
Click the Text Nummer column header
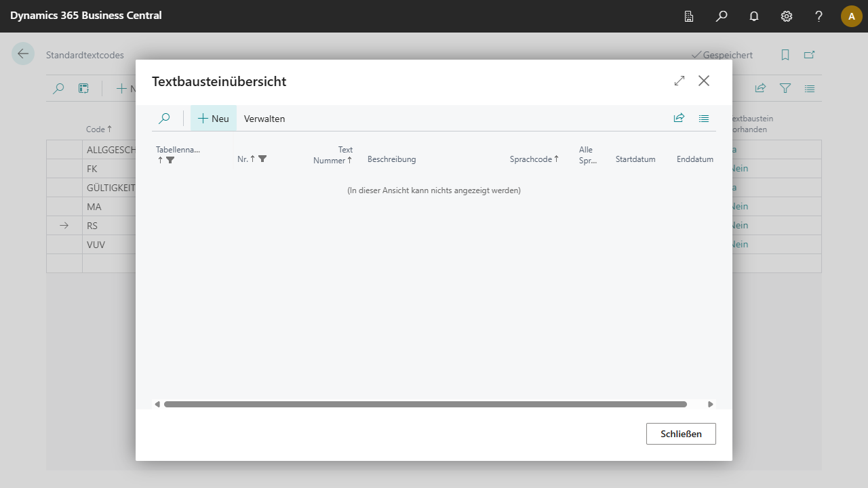click(333, 155)
